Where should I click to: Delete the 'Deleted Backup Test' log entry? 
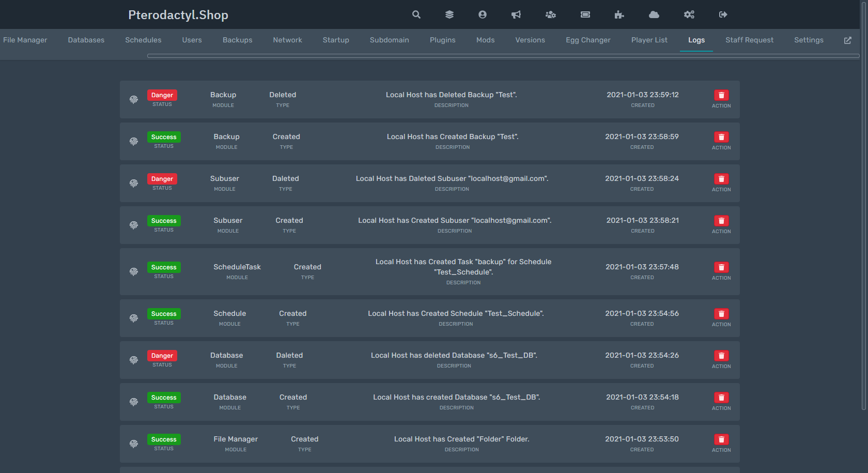tap(721, 95)
